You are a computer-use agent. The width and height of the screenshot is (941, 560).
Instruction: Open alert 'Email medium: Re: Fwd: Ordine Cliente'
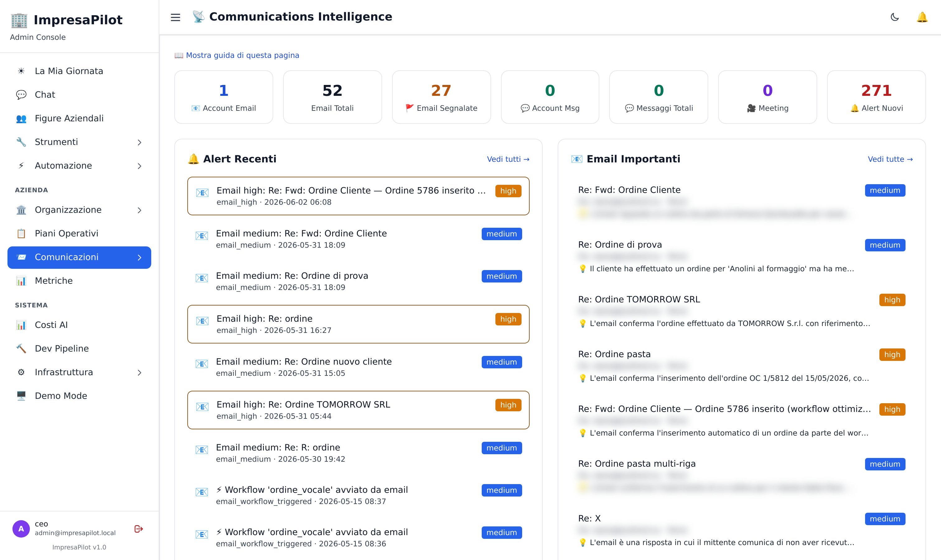pyautogui.click(x=358, y=239)
